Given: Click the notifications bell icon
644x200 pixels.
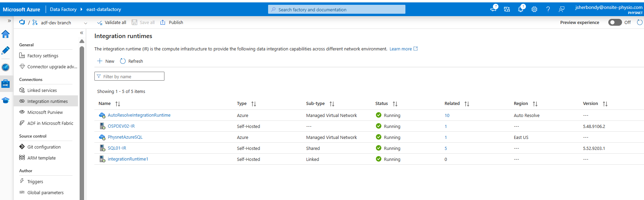Looking at the screenshot, I should [x=520, y=9].
